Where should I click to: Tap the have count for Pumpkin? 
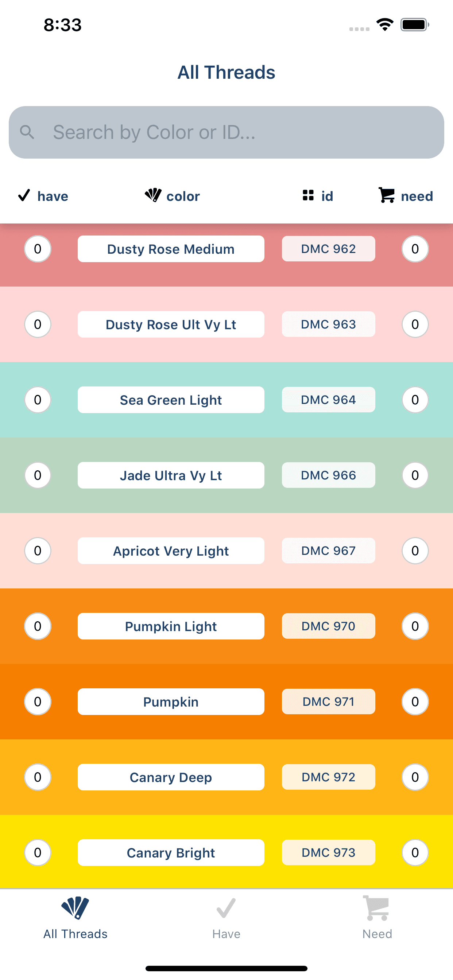click(x=38, y=701)
